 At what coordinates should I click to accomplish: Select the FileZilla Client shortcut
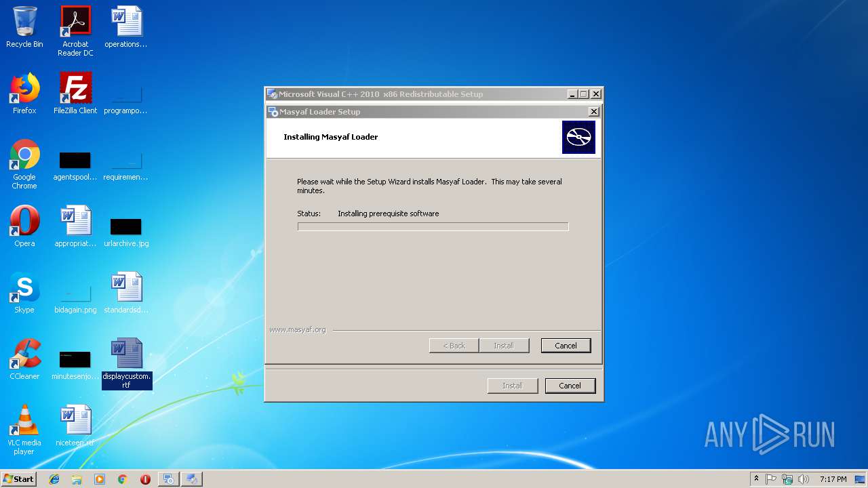(75, 94)
